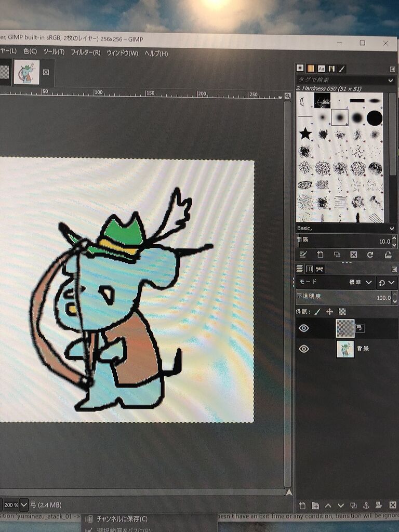
Task: Raise the layer one step
Action: click(x=328, y=506)
